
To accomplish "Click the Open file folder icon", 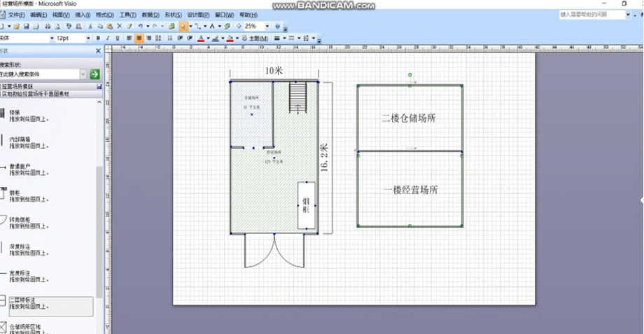I will click(x=16, y=27).
